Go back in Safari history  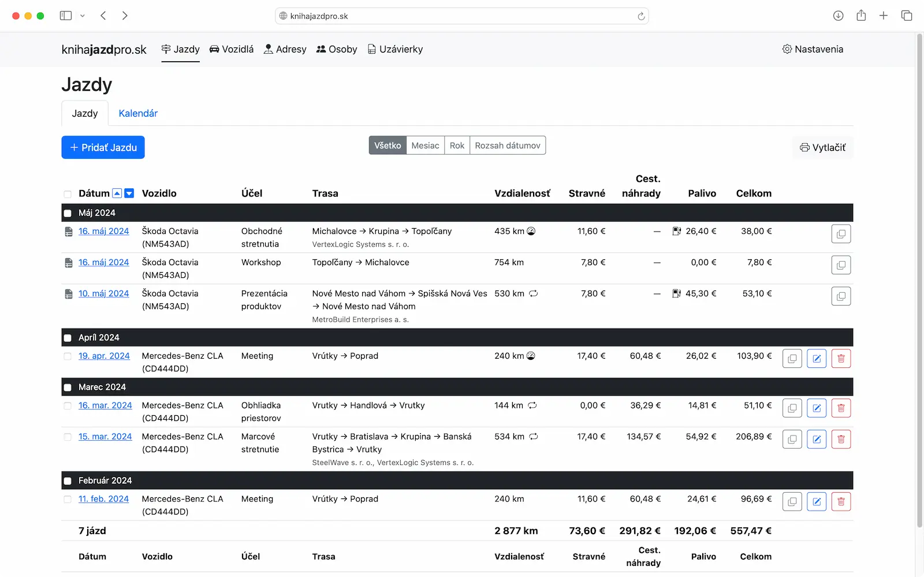coord(103,16)
